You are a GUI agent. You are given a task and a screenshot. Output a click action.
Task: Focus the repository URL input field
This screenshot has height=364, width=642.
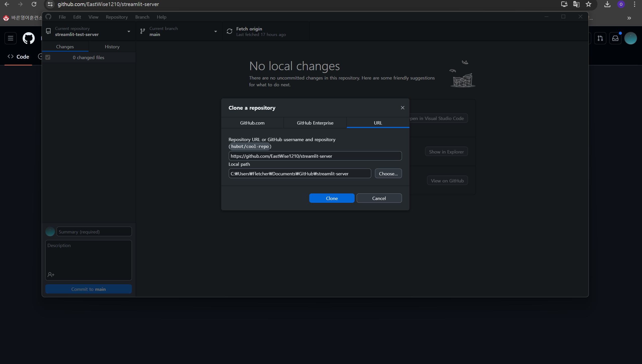pos(315,156)
